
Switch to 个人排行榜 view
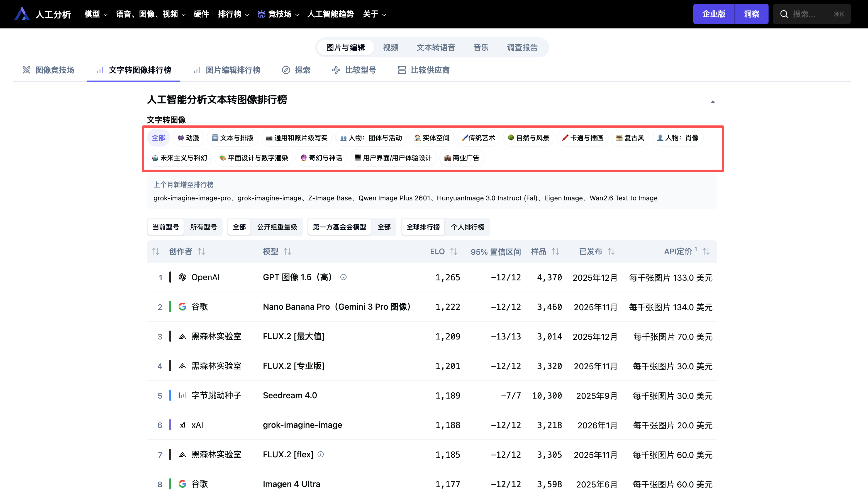coord(467,227)
